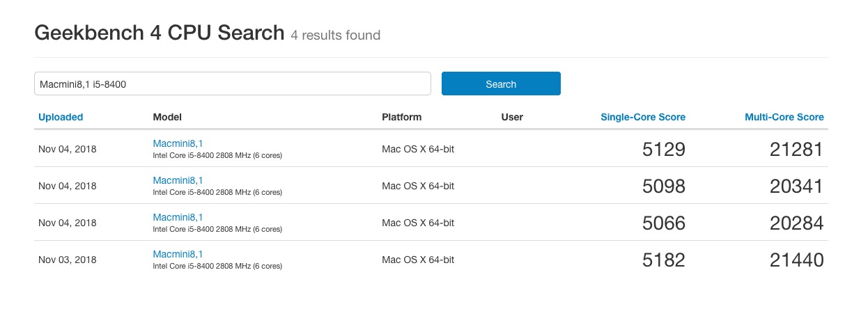
Task: Click the Platform column header
Action: 401,117
